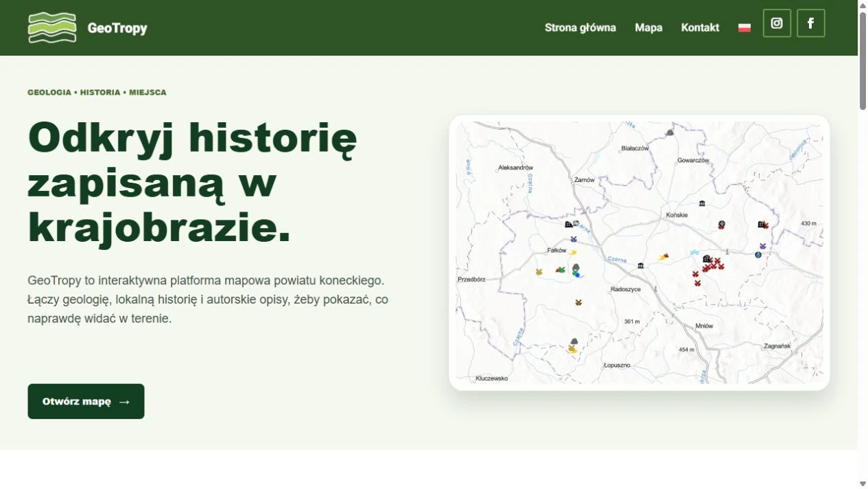Click the Radoszyce town label
The height and width of the screenshot is (489, 868).
pyautogui.click(x=626, y=289)
